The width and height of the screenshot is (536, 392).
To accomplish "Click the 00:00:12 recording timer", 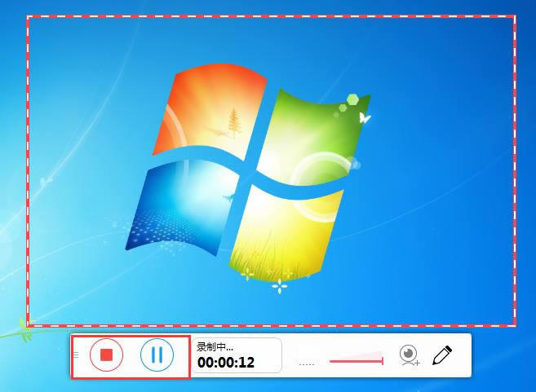I will pos(226,363).
